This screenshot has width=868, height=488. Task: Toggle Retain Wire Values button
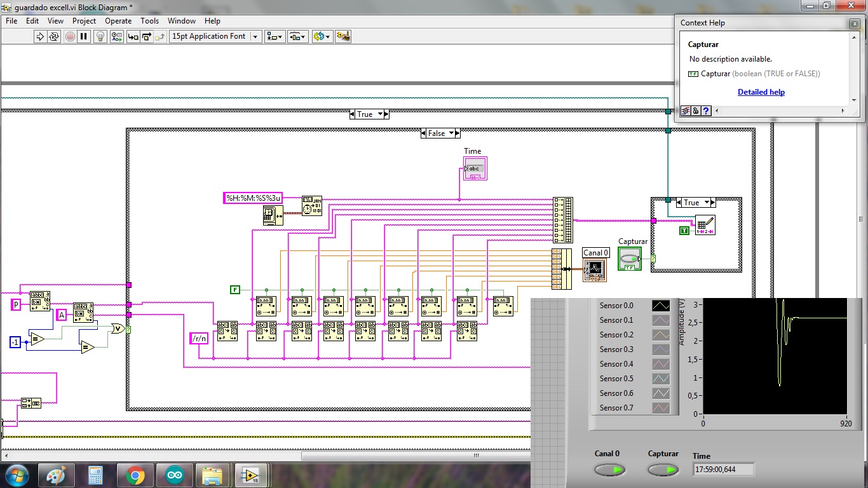click(116, 37)
